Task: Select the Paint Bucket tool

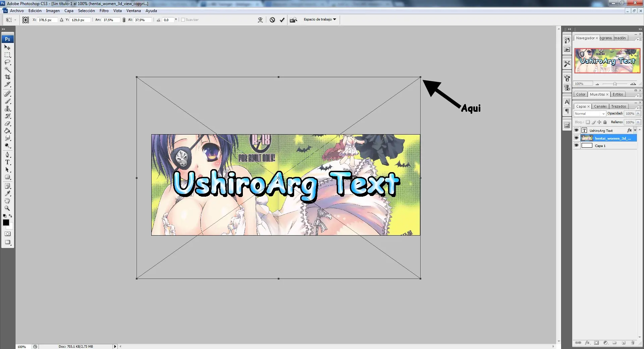Action: click(x=7, y=131)
